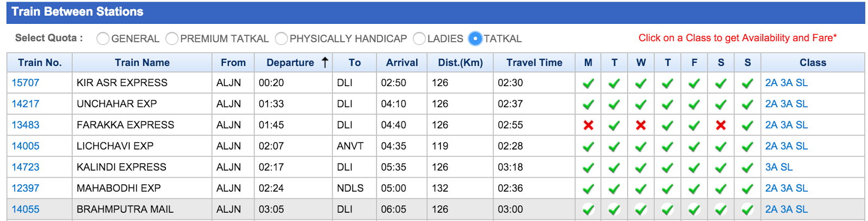868x221 pixels.
Task: Click the Travel Time column header
Action: [534, 63]
